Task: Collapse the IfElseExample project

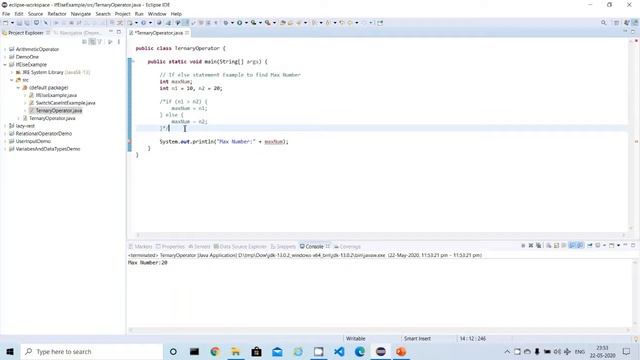Action: 5,64
